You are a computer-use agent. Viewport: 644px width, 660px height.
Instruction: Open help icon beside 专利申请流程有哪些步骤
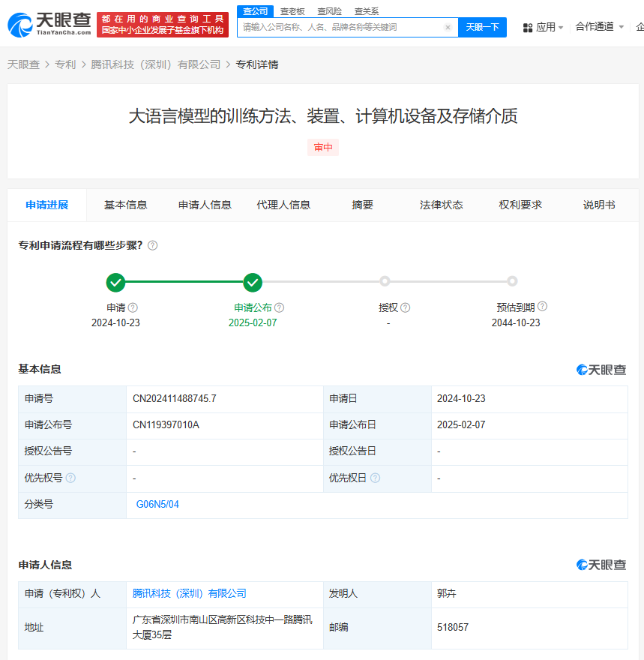point(153,245)
